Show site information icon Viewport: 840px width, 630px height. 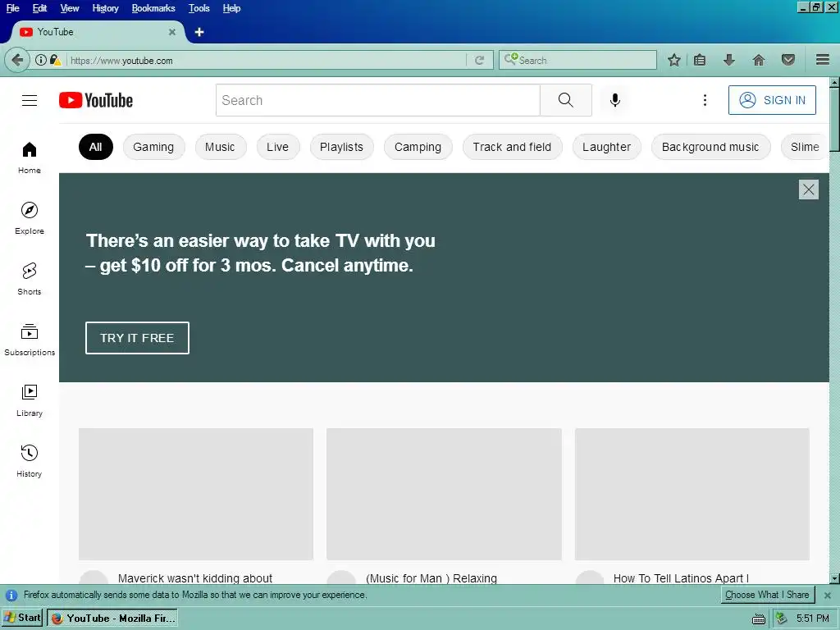click(41, 60)
